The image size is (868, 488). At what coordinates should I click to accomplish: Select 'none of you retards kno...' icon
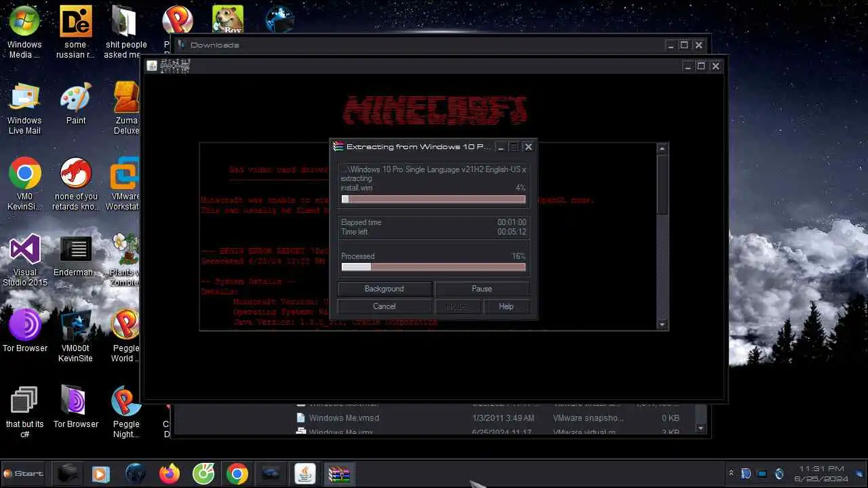(x=75, y=184)
